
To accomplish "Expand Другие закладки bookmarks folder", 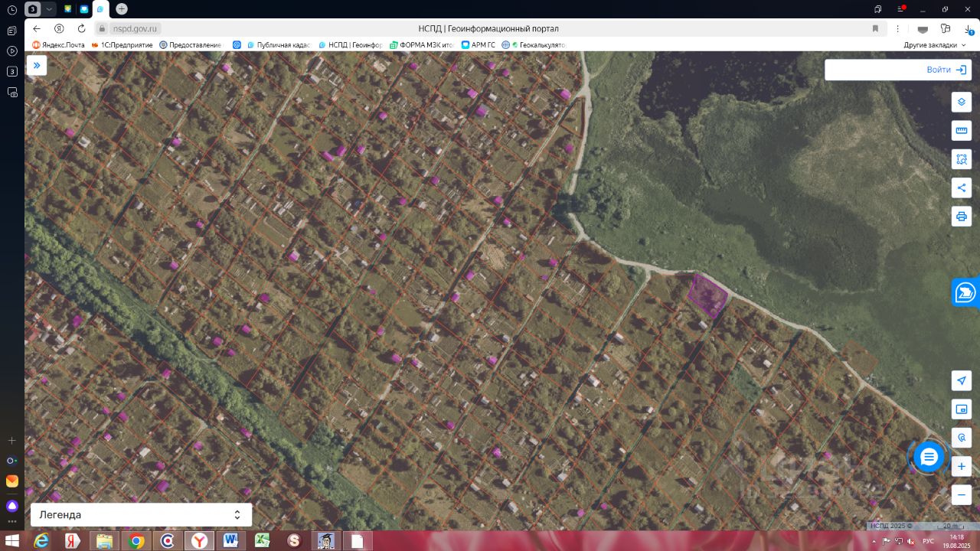I will 935,45.
